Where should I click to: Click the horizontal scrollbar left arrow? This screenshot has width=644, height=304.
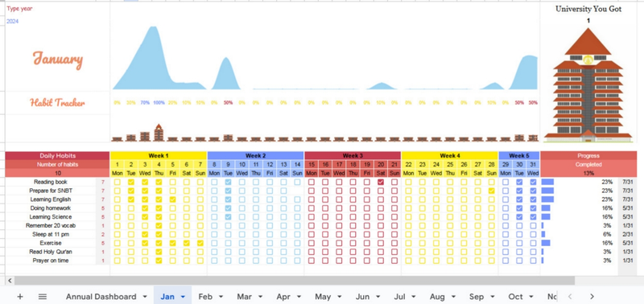click(10, 281)
